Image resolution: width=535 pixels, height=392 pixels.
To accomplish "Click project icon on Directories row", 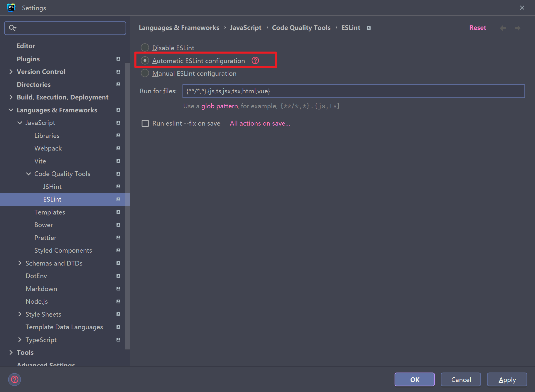I will (118, 84).
